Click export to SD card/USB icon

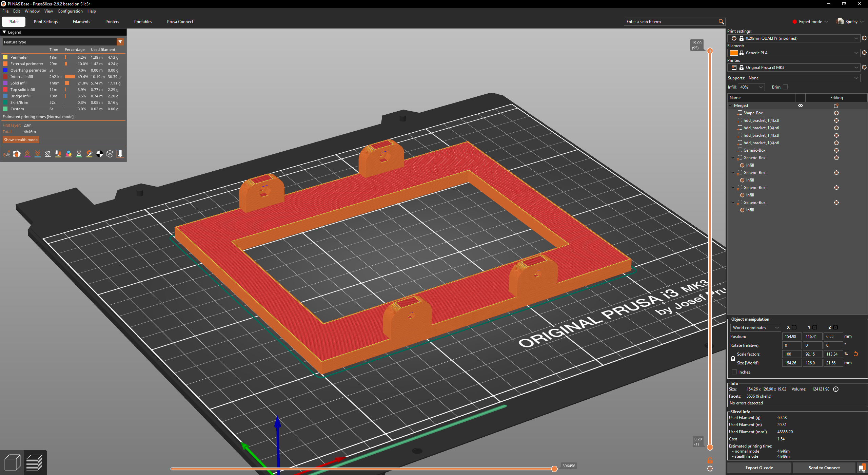pos(862,468)
